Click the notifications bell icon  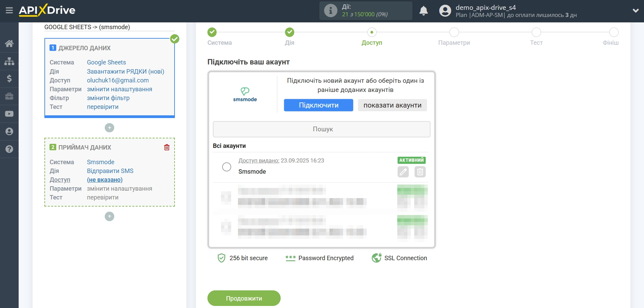pos(423,11)
